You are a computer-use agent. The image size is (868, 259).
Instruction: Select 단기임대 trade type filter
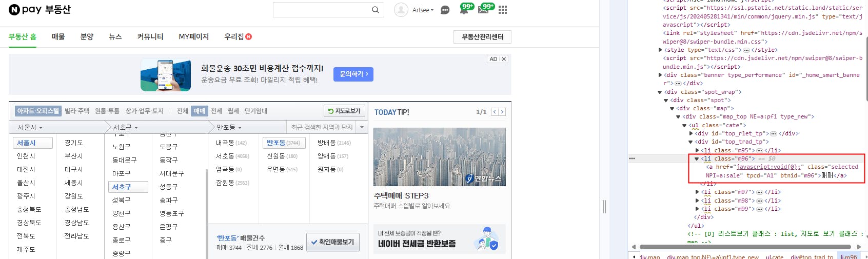(256, 111)
